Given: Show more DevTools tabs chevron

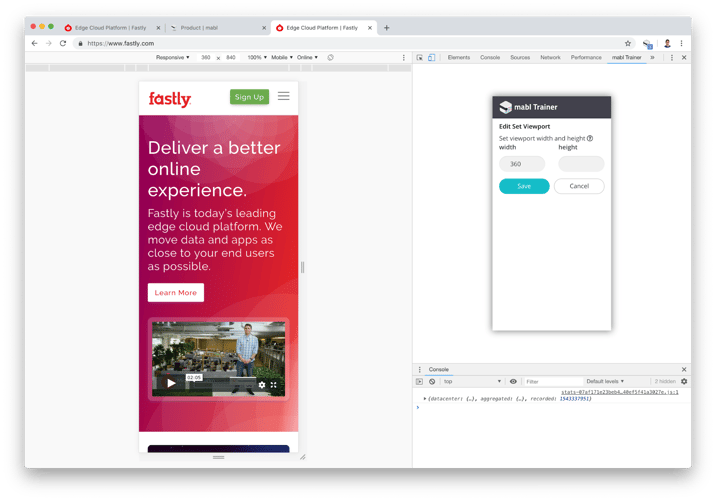Looking at the screenshot, I should point(653,58).
